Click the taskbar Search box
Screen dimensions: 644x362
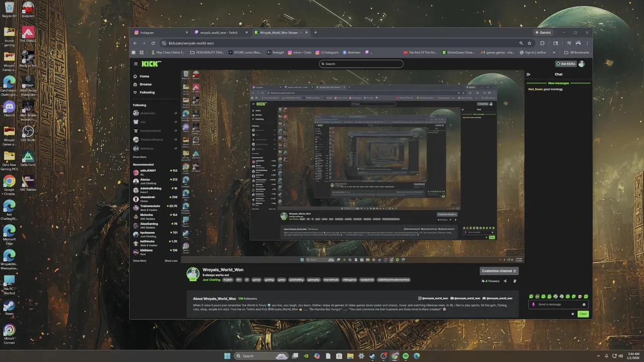pyautogui.click(x=262, y=356)
